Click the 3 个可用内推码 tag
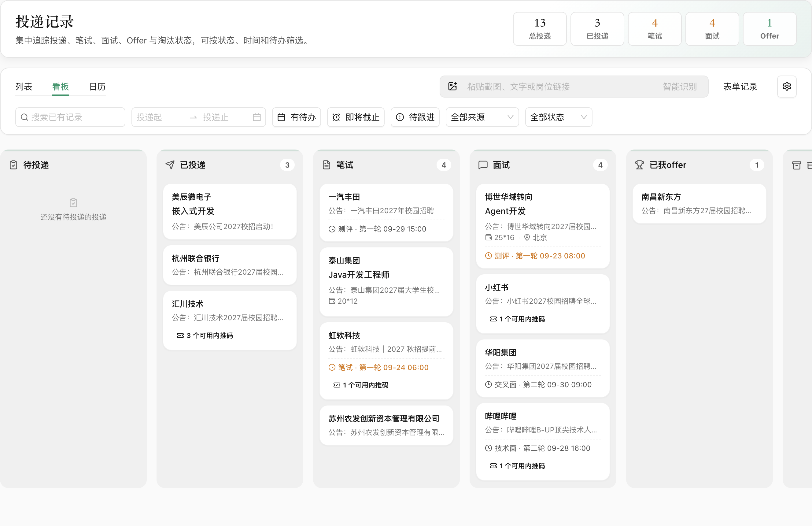This screenshot has height=526, width=812. pyautogui.click(x=205, y=336)
